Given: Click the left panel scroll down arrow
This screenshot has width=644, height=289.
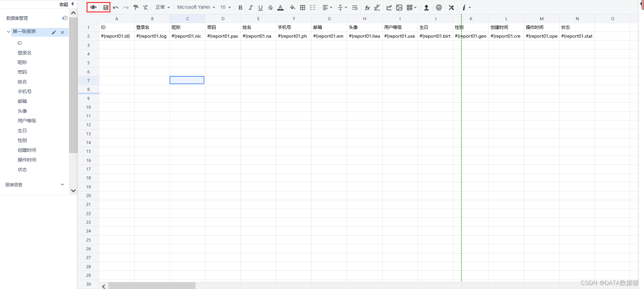Looking at the screenshot, I should tap(73, 191).
